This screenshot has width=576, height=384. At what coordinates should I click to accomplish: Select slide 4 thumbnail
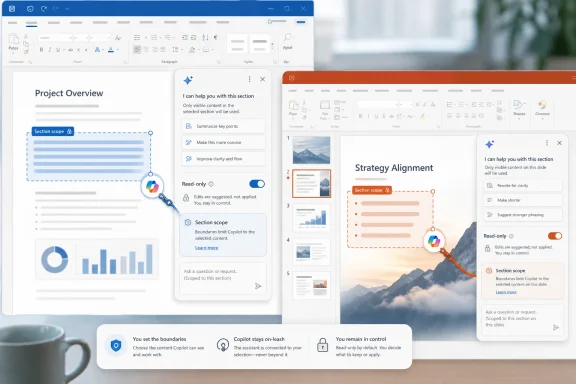pos(312,251)
